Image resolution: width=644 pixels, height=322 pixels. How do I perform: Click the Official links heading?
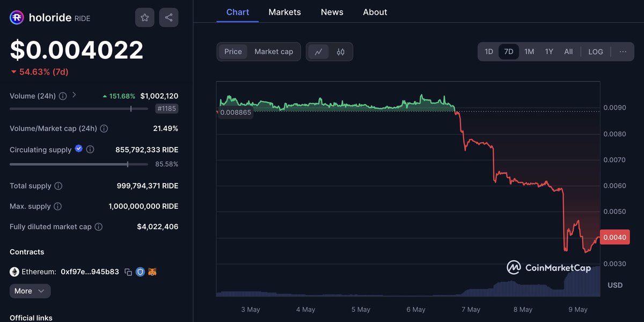31,318
